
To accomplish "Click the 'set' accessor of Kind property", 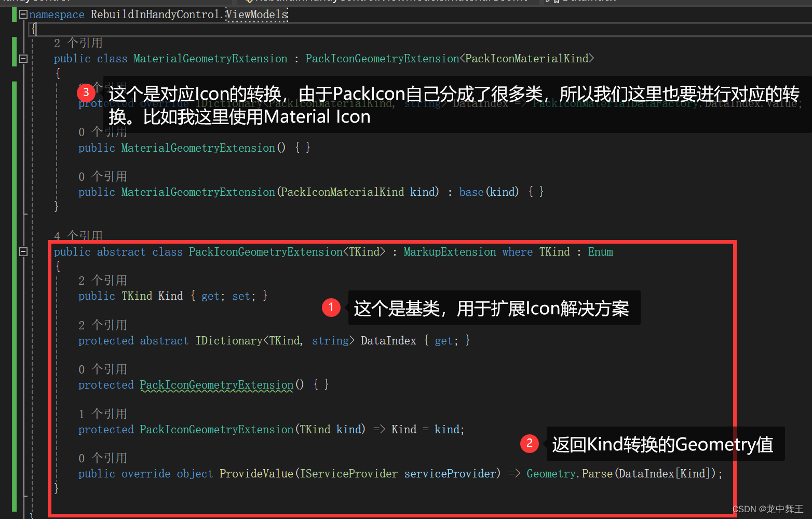I will coord(241,296).
